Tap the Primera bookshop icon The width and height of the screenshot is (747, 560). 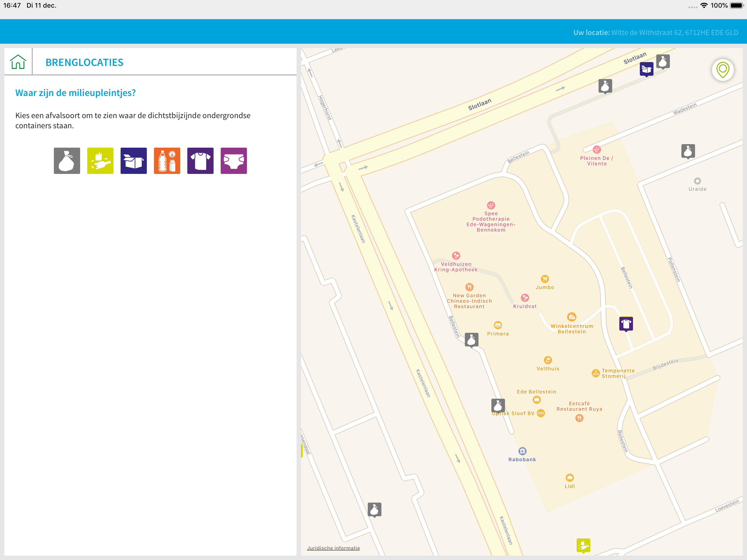point(498,325)
